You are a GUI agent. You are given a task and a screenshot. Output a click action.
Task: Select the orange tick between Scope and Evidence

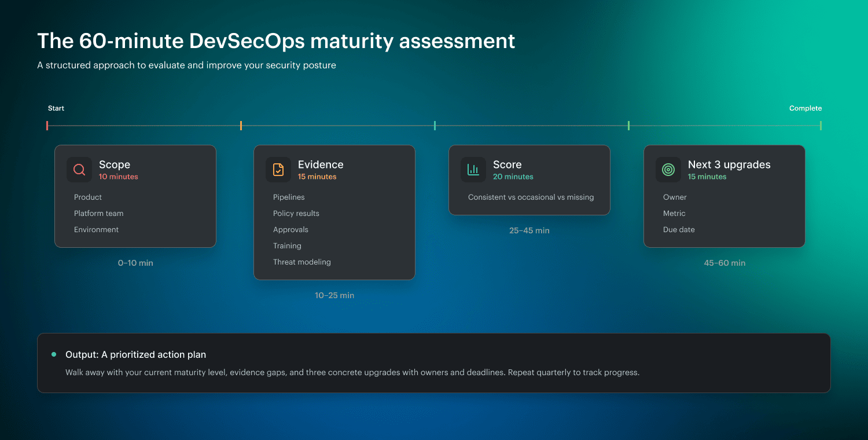click(x=241, y=125)
